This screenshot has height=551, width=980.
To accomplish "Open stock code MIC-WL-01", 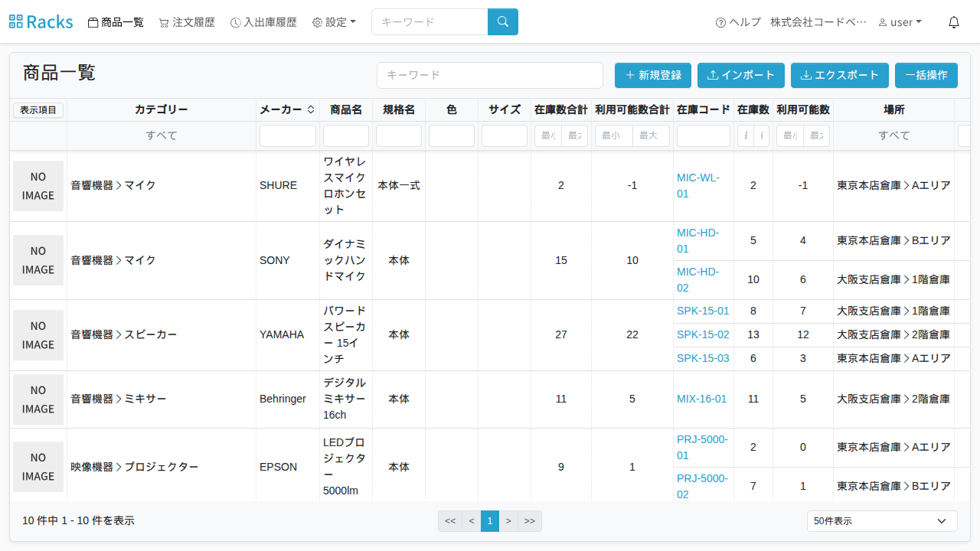I will click(698, 186).
